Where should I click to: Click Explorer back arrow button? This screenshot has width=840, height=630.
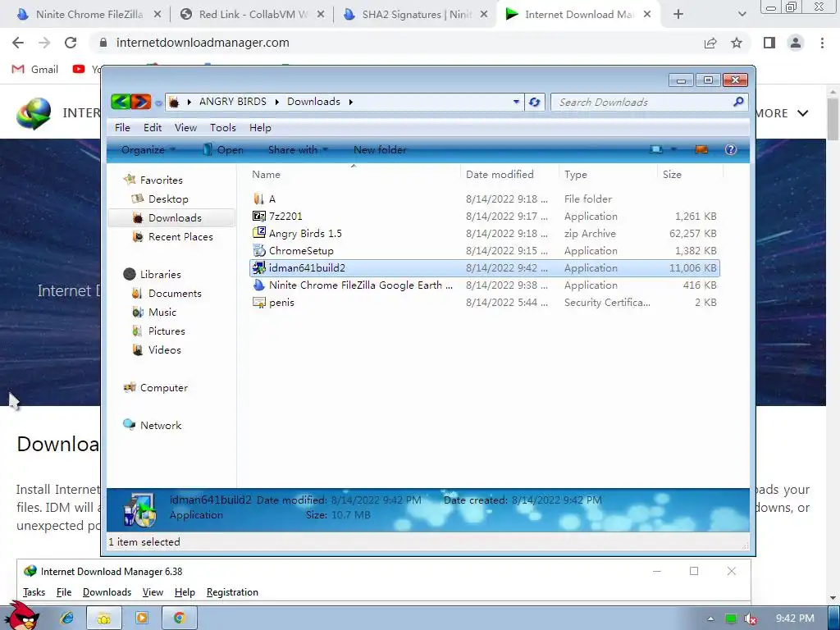[x=121, y=101]
